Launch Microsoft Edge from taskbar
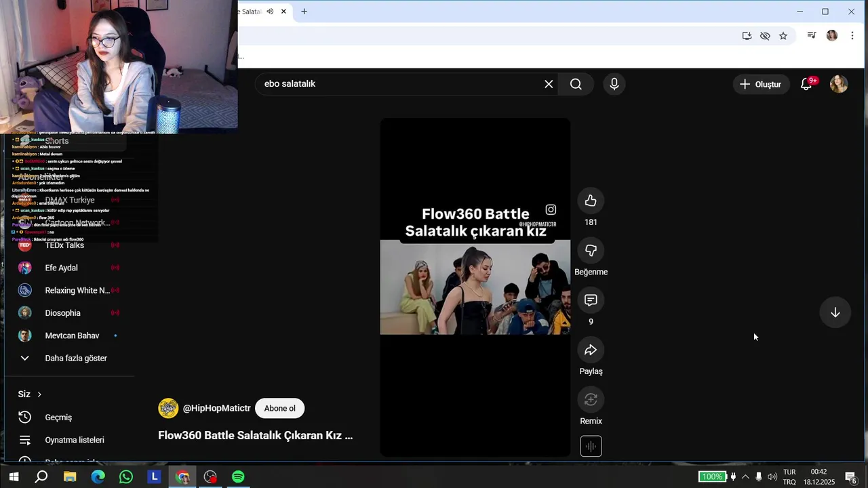This screenshot has height=488, width=868. tap(98, 477)
